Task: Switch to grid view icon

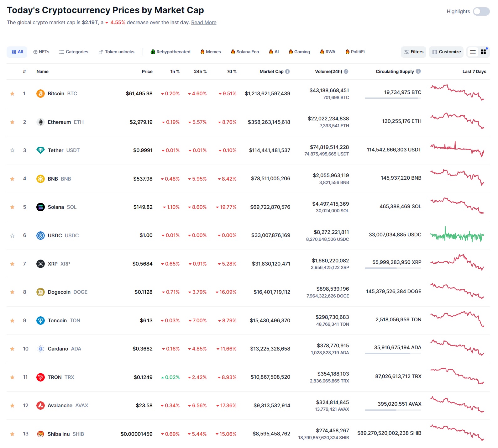Action: [x=483, y=52]
